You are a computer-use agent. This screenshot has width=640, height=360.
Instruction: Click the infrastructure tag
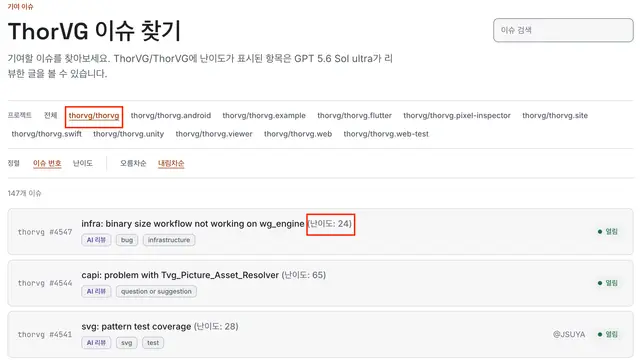(169, 240)
